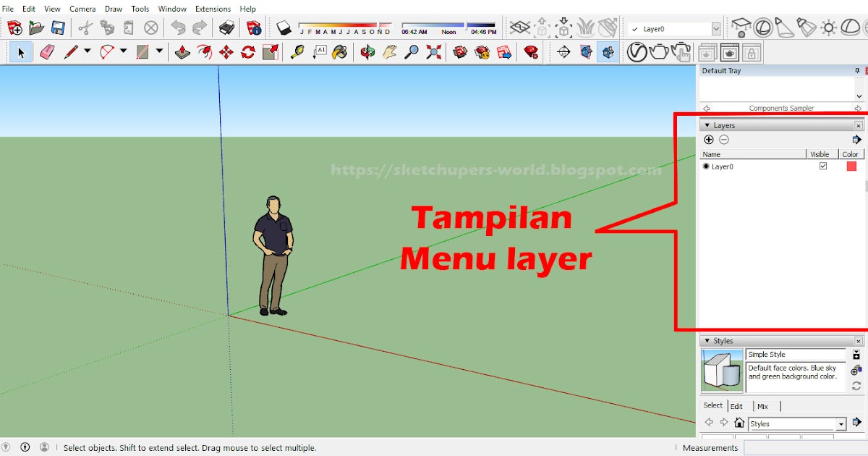
Task: Click the Delete Layer minus icon
Action: (724, 140)
